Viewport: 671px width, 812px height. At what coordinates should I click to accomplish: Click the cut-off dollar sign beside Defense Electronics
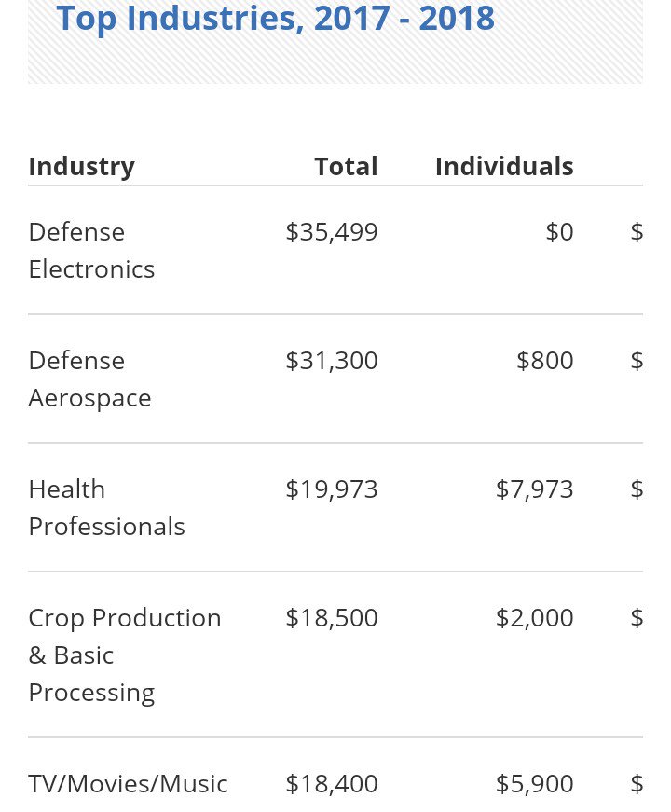637,232
